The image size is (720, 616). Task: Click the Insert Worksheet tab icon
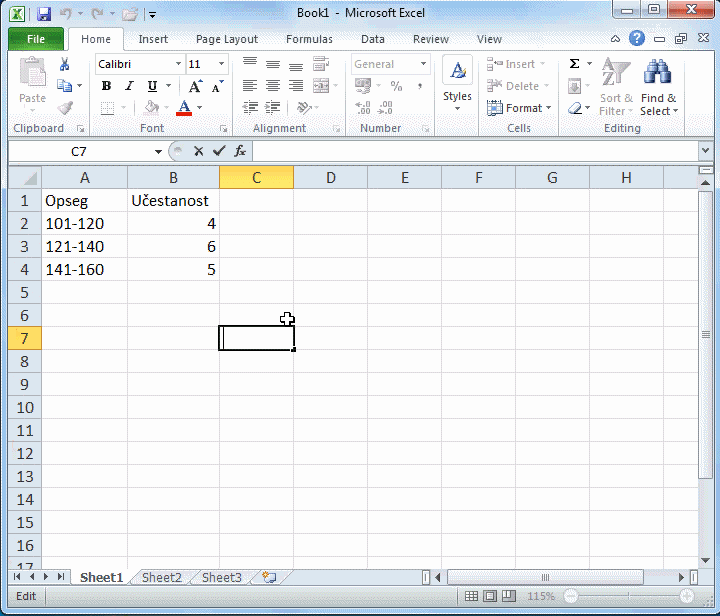pos(269,577)
